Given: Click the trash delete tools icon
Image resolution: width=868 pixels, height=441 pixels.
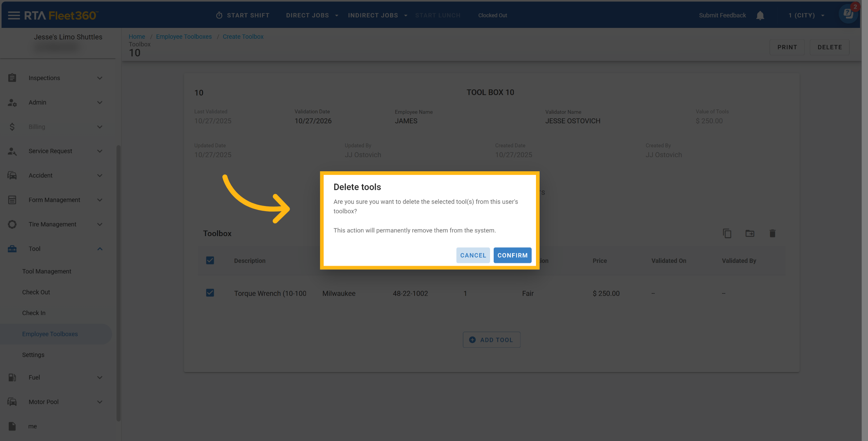Looking at the screenshot, I should click(772, 234).
